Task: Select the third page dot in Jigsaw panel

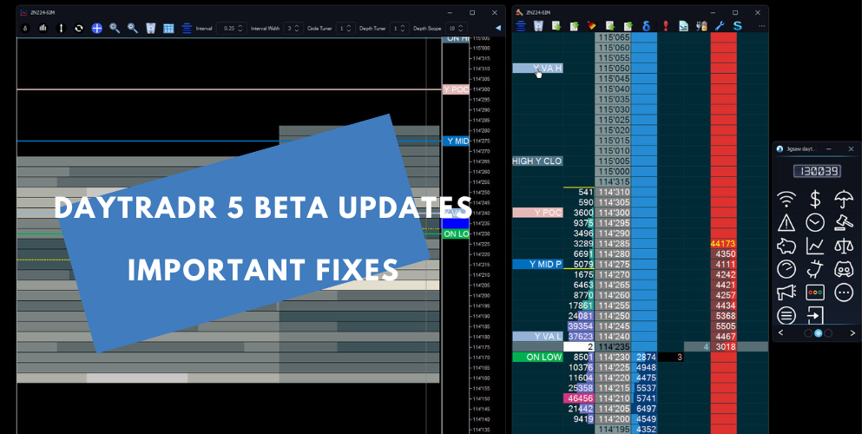Action: pos(828,332)
